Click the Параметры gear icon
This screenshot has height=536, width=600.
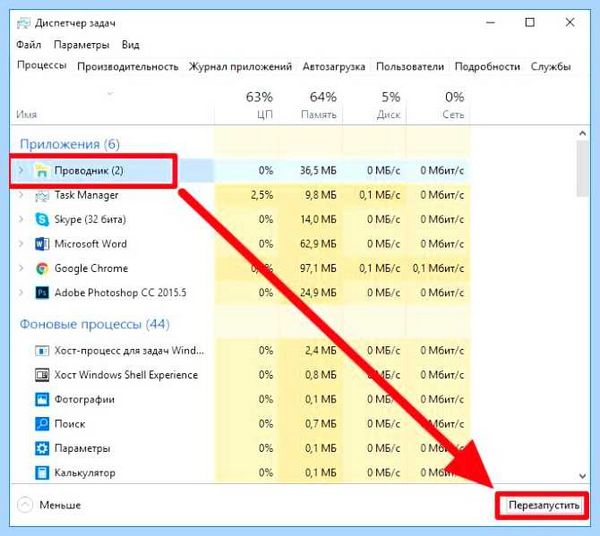[42, 448]
